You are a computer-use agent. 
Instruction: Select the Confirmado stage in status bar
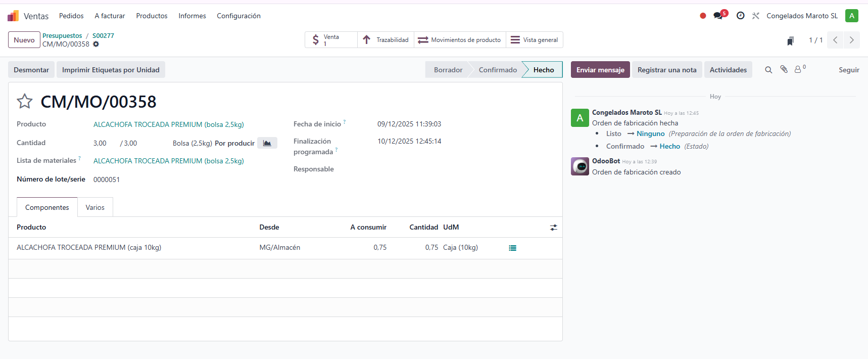[497, 70]
